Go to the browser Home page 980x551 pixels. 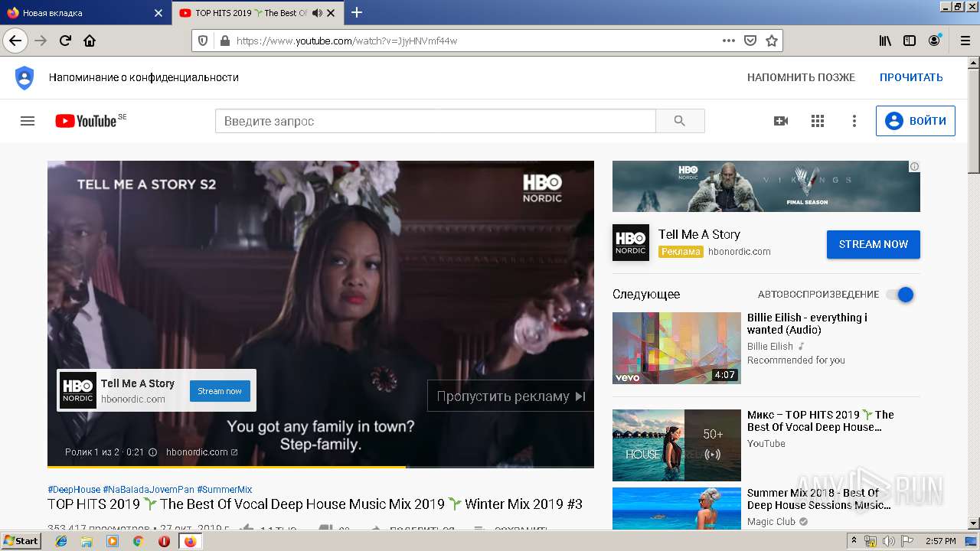click(90, 41)
